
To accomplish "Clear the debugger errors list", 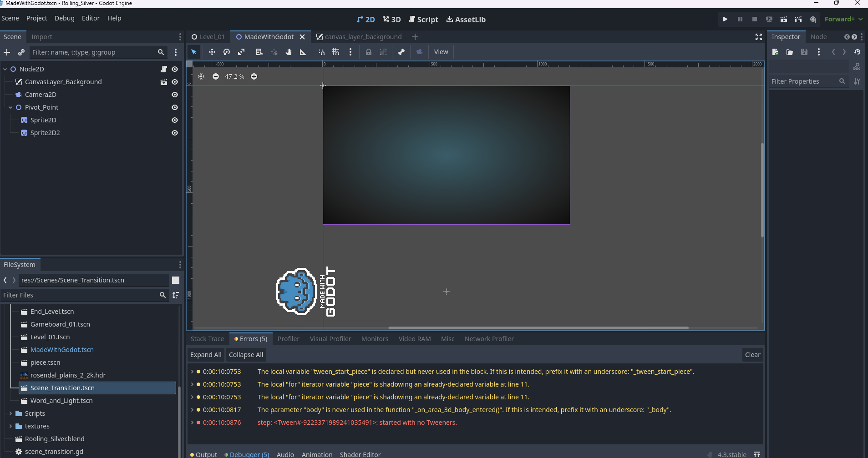I will 752,355.
